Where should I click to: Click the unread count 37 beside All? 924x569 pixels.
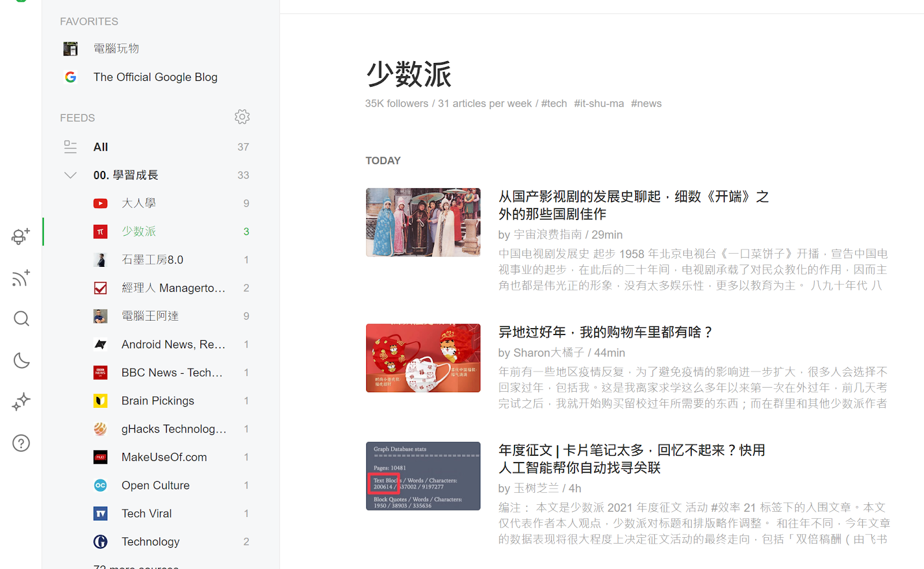(x=243, y=147)
